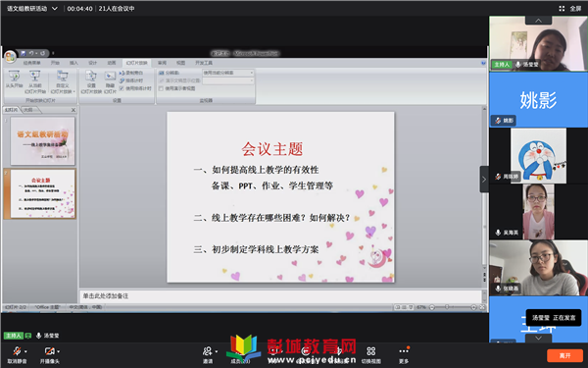Open the 更多 three-dots menu
This screenshot has height=368, width=588.
click(x=404, y=350)
